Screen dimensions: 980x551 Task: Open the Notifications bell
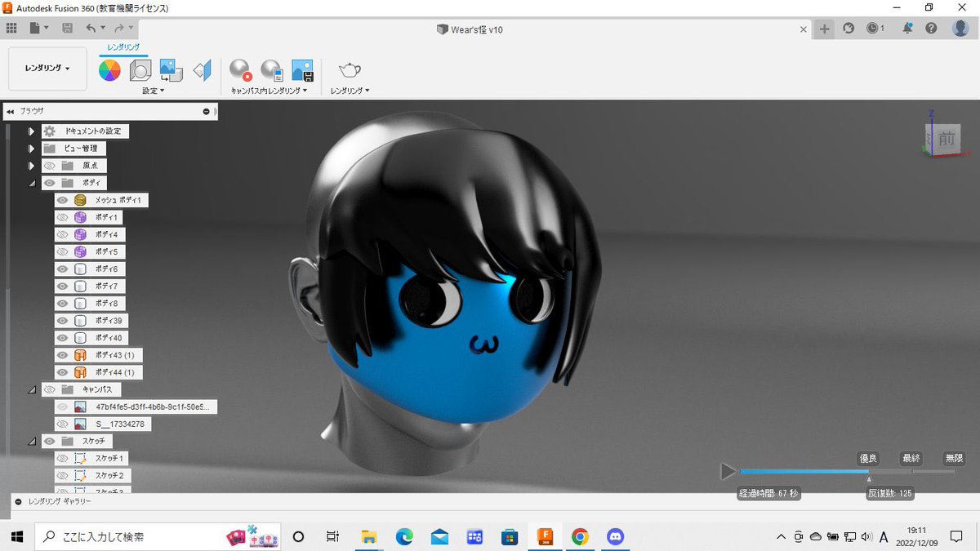tap(907, 28)
